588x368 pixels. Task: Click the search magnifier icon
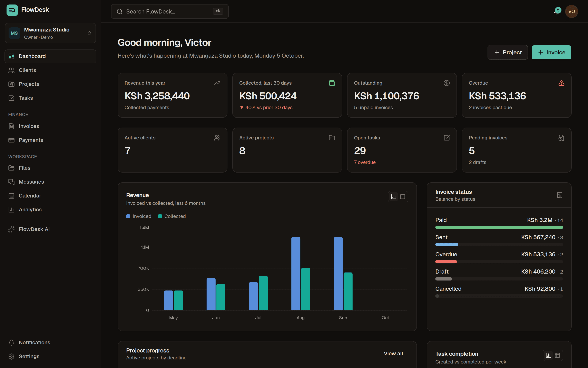coord(120,11)
